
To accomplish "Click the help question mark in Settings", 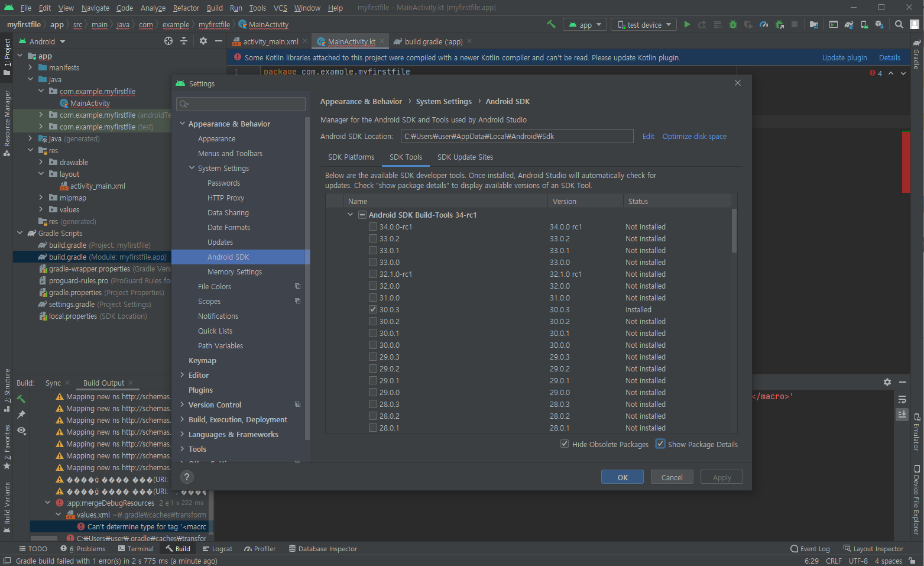I will 187,477.
